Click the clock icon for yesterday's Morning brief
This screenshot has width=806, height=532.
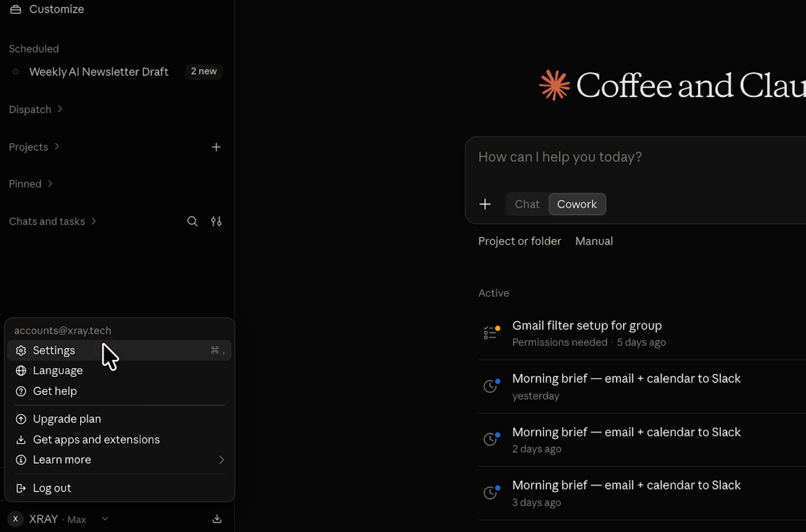coord(491,386)
